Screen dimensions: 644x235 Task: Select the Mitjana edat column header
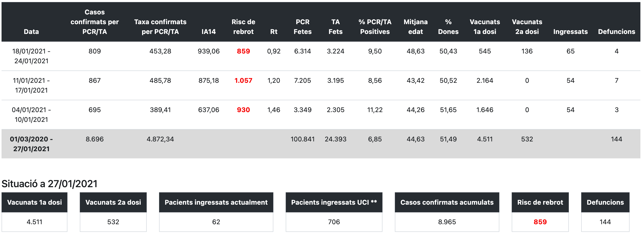click(415, 27)
